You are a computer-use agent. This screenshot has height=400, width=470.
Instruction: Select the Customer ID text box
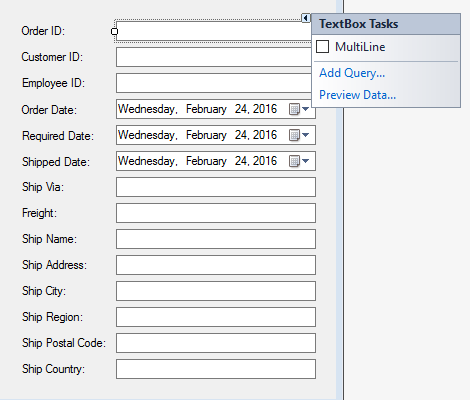tap(214, 57)
